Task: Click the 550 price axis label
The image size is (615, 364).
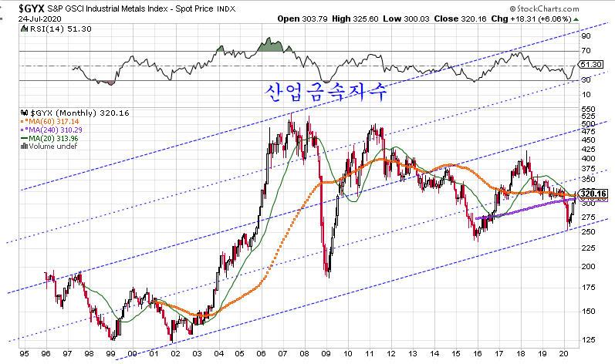Action: click(x=588, y=110)
